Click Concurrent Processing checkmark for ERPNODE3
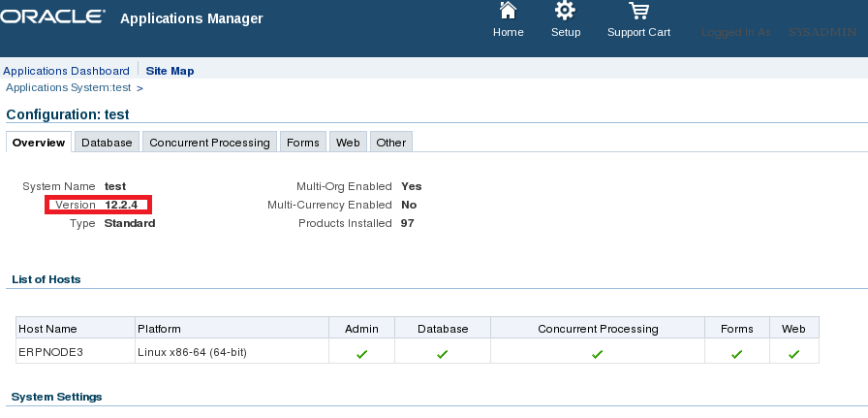 (x=598, y=354)
